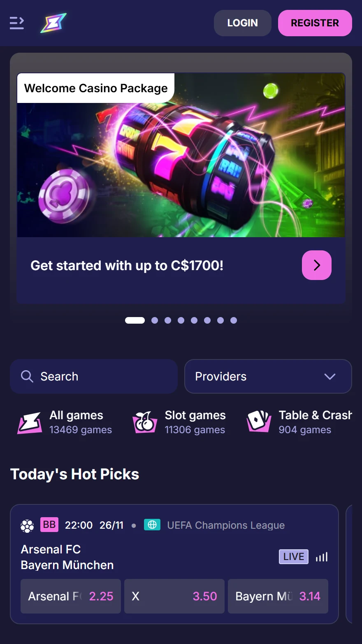Open the hamburger side menu icon
The image size is (362, 644).
point(17,23)
